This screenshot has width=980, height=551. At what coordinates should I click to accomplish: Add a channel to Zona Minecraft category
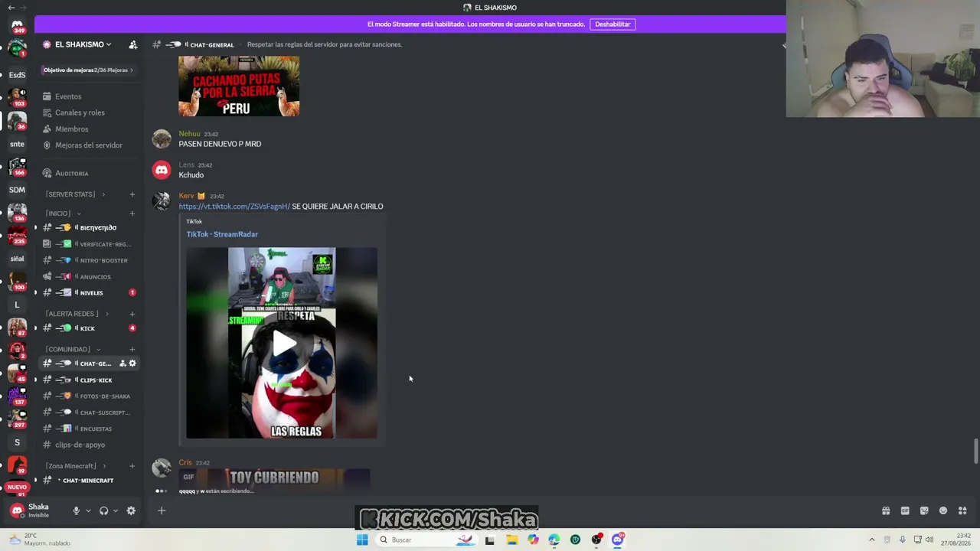coord(132,466)
